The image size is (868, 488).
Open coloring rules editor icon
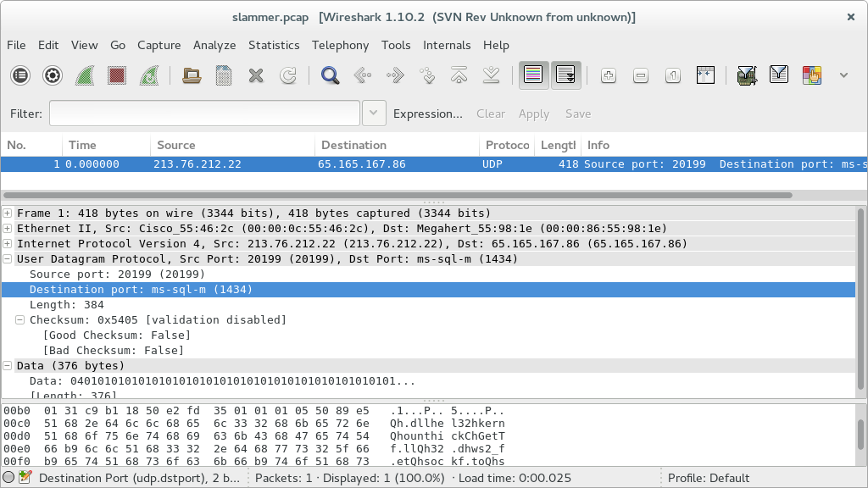811,75
